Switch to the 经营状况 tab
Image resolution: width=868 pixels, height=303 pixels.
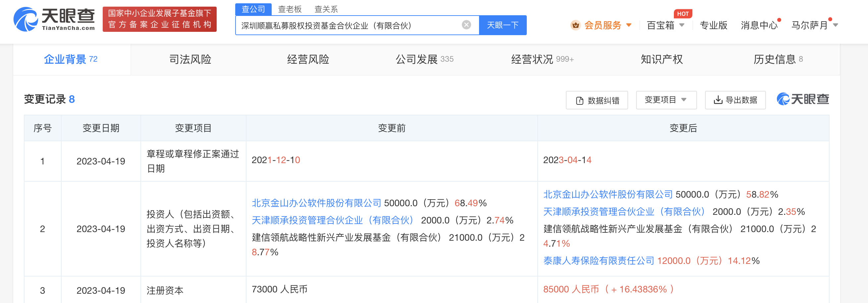click(x=542, y=59)
